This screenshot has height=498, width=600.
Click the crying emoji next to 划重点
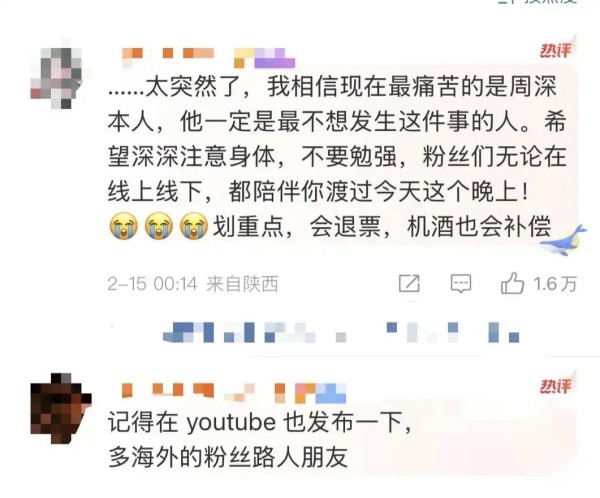(194, 227)
